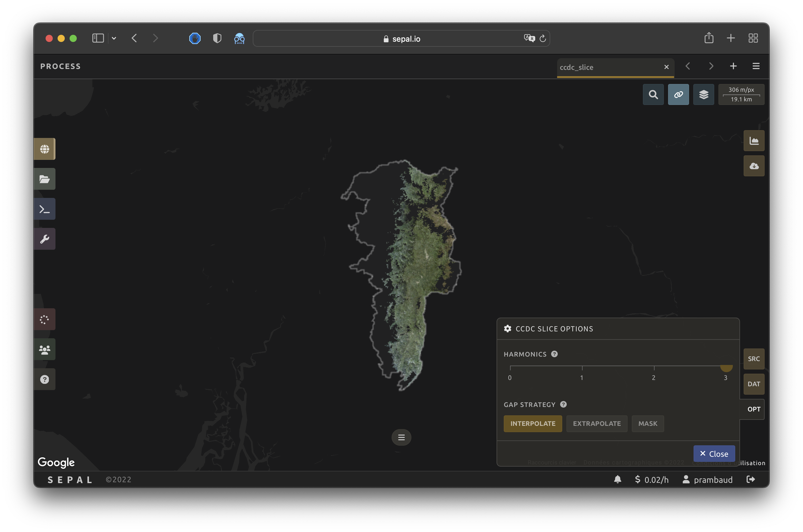
Task: Expand the round menu button at map bottom
Action: pyautogui.click(x=401, y=437)
